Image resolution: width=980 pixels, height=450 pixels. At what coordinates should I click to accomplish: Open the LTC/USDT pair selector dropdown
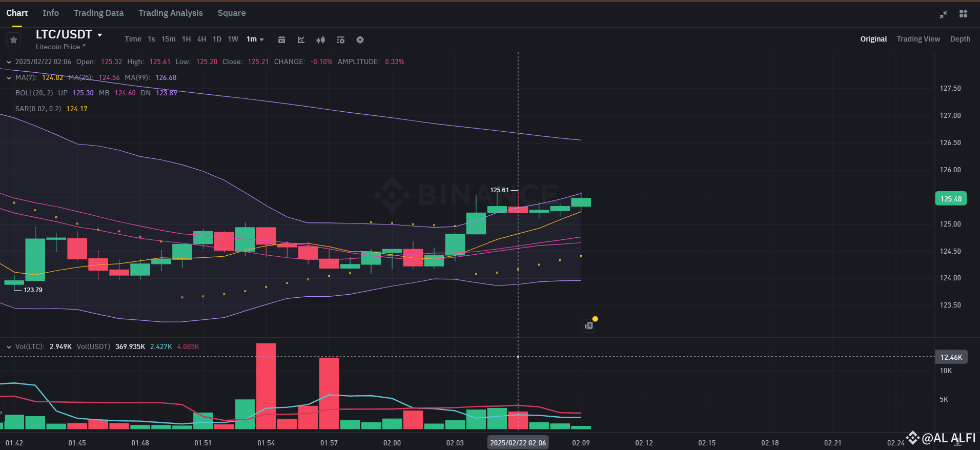[69, 34]
